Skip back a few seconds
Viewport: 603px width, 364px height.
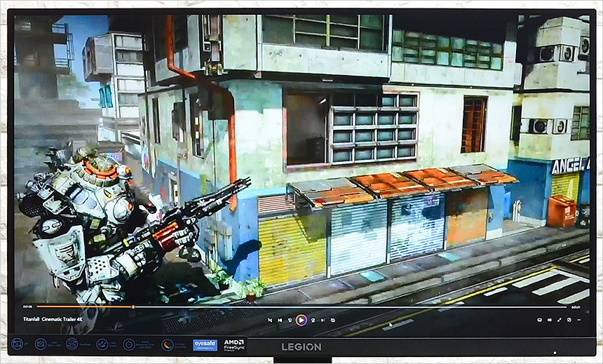[x=289, y=320]
